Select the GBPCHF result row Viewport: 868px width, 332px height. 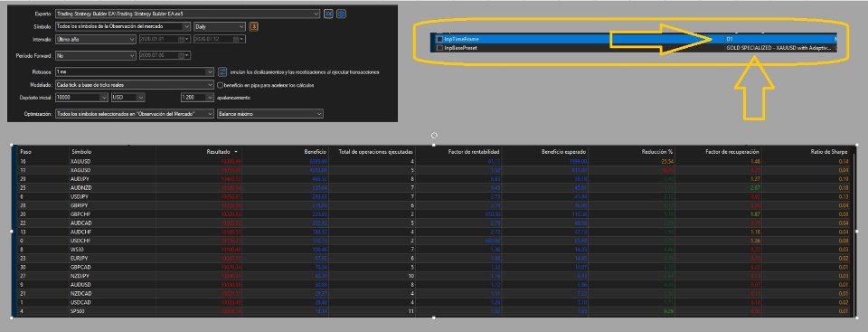[x=434, y=213]
